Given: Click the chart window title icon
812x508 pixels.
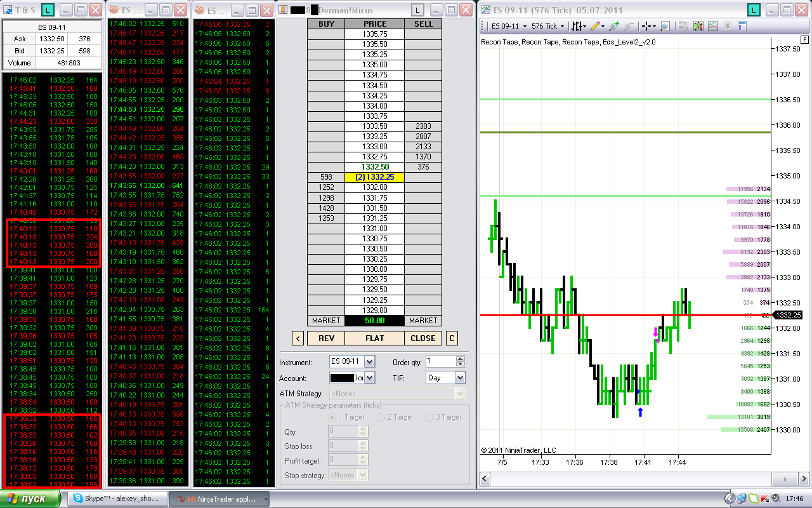Looking at the screenshot, I should click(x=485, y=10).
